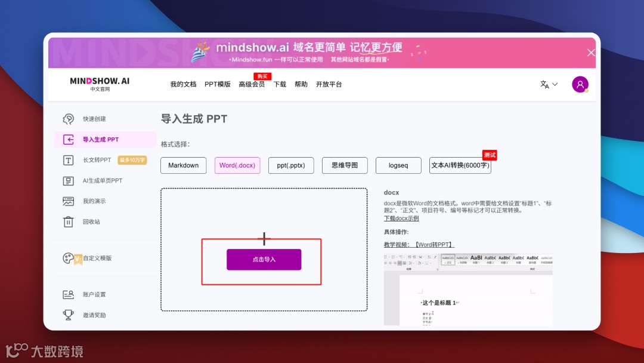Click the Word tutorial screenshot thumbnail
This screenshot has width=644, height=363.
(x=468, y=290)
